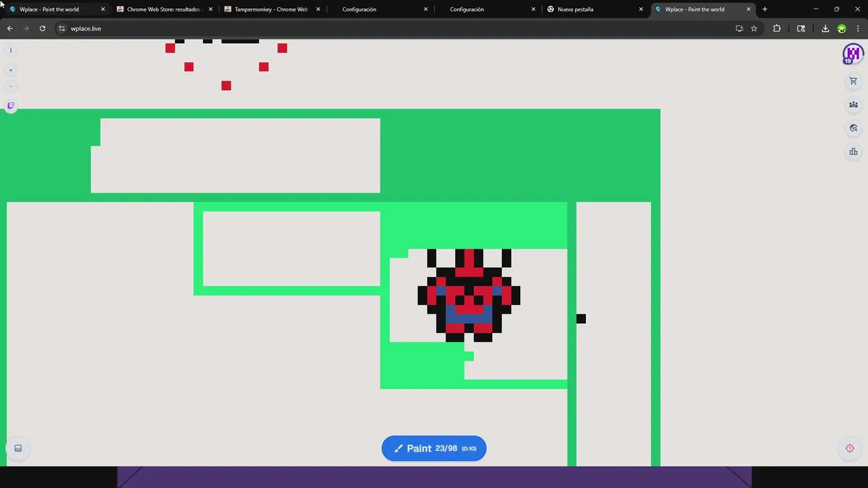Image resolution: width=868 pixels, height=488 pixels.
Task: Close the active Wplace tab
Action: click(x=749, y=9)
